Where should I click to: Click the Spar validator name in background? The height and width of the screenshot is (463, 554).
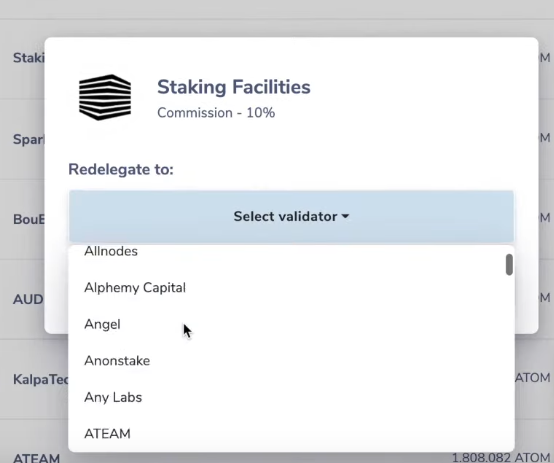(x=29, y=139)
